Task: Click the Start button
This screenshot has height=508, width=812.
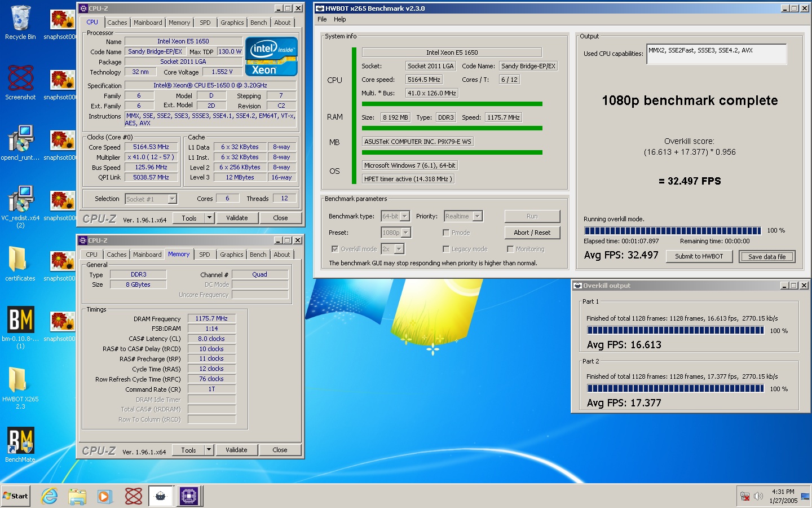Action: click(15, 496)
